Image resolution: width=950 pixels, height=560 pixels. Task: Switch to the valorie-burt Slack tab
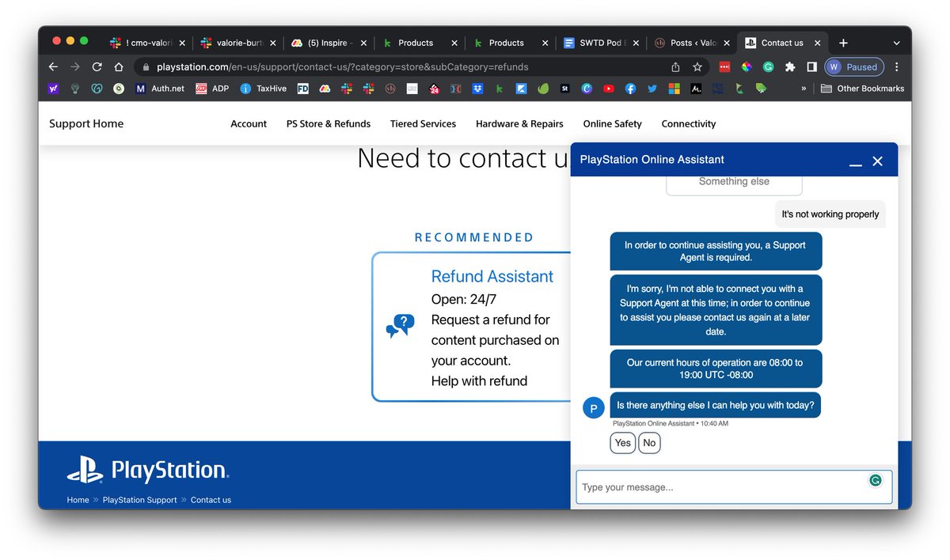tap(238, 43)
